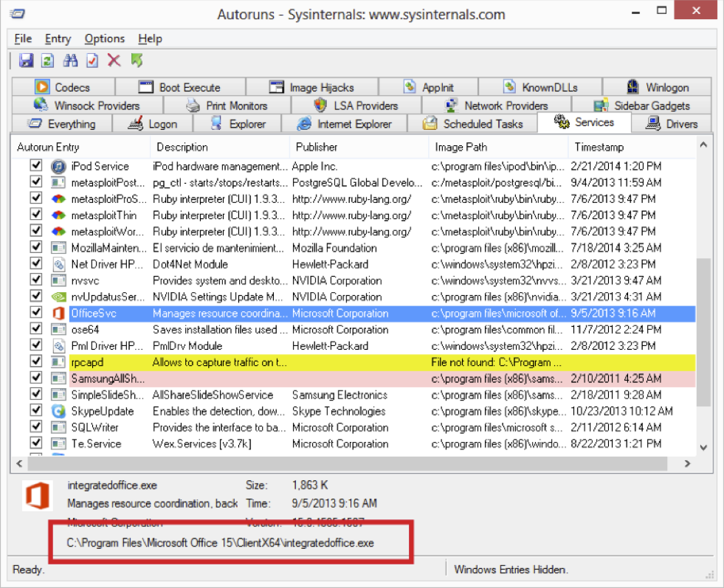Click the Pml Driver HP row icon
This screenshot has height=588, width=724.
[x=58, y=346]
